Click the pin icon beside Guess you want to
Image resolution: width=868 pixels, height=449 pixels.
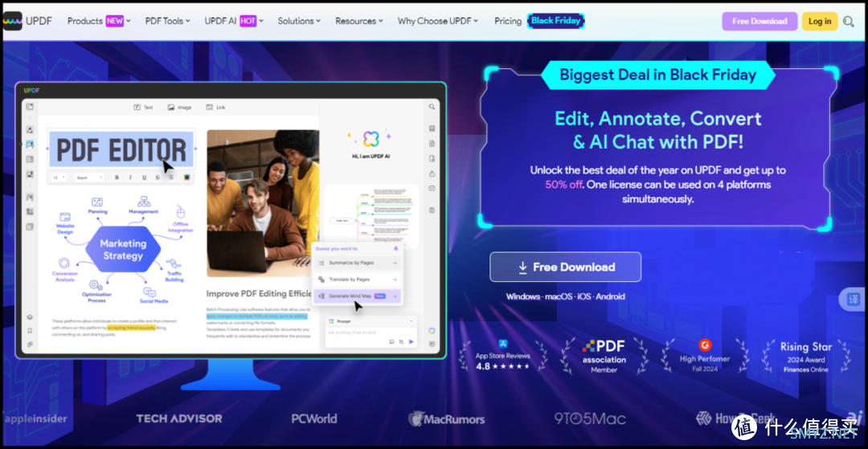395,248
